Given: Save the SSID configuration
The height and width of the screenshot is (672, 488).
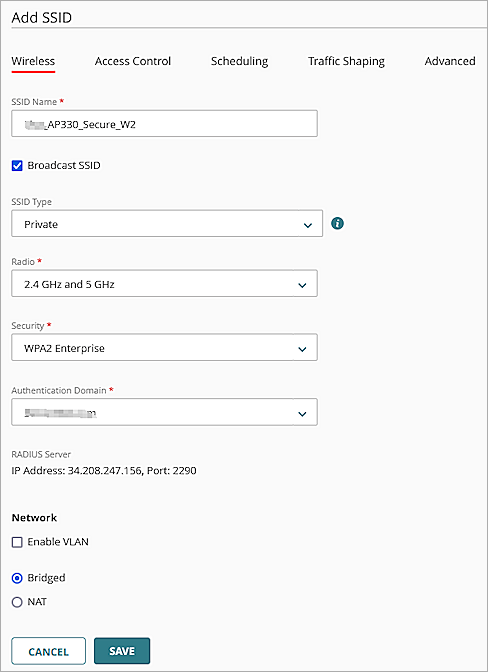Looking at the screenshot, I should point(122,651).
